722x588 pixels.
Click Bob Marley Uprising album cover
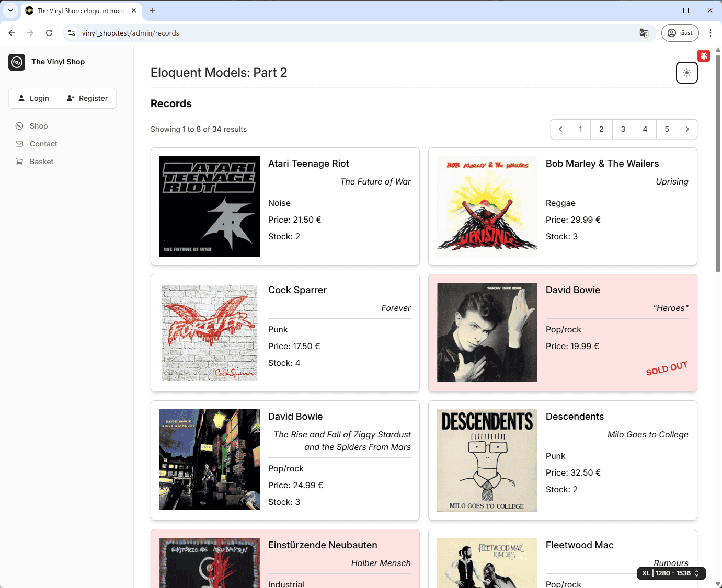coord(487,206)
